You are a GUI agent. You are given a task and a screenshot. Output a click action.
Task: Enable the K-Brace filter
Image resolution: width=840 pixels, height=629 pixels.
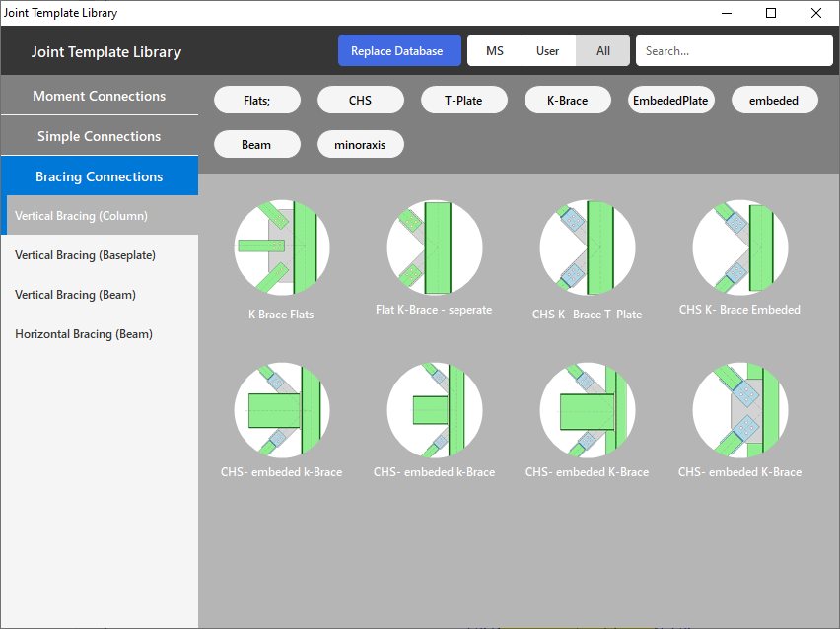tap(567, 100)
